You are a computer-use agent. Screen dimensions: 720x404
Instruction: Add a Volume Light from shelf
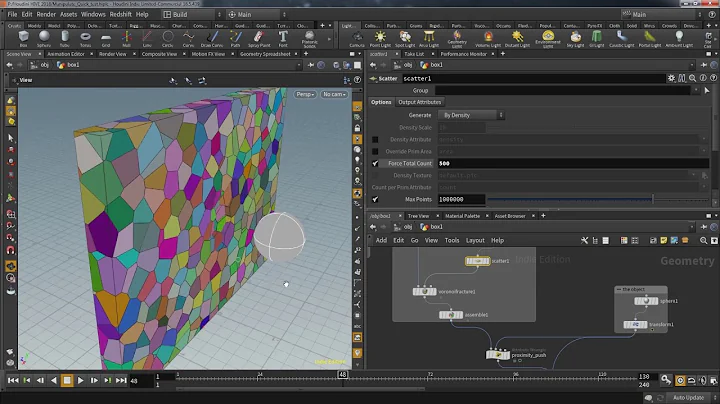[488, 39]
